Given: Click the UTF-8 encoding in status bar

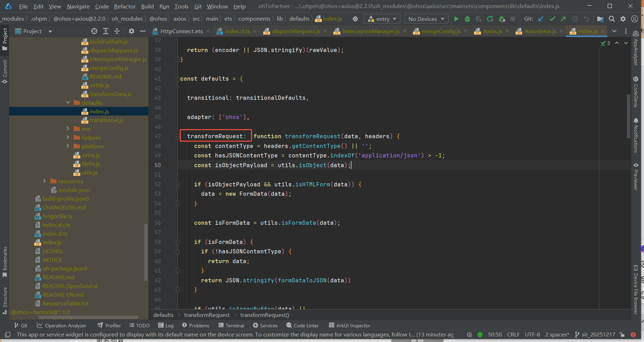Looking at the screenshot, I should point(532,334).
